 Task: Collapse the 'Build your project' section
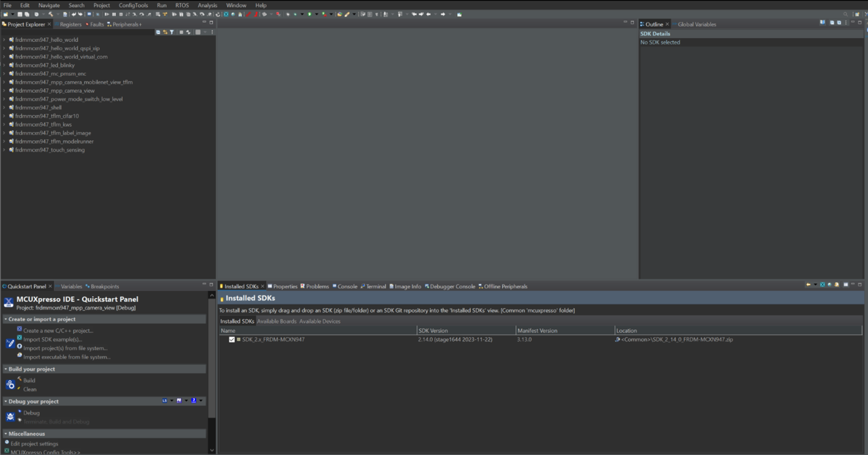point(5,369)
